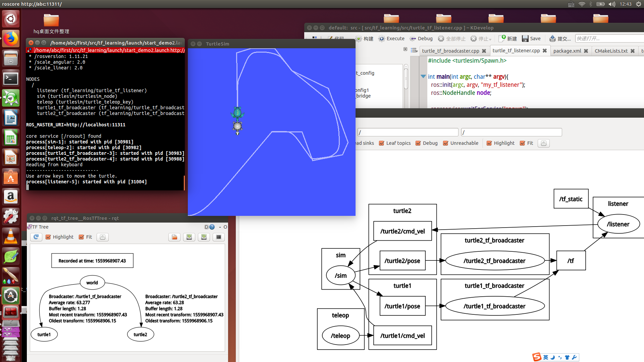Open Firefox from the Ubuntu dock

point(11,39)
